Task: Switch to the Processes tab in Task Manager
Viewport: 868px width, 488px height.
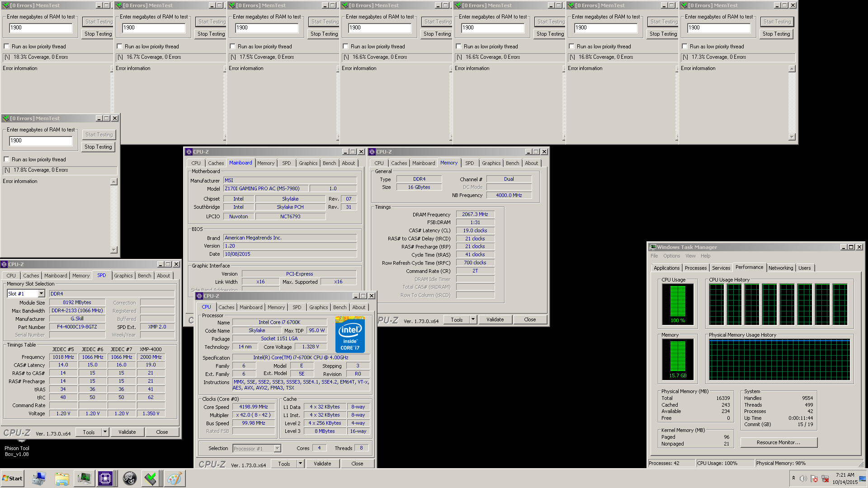Action: pyautogui.click(x=696, y=268)
